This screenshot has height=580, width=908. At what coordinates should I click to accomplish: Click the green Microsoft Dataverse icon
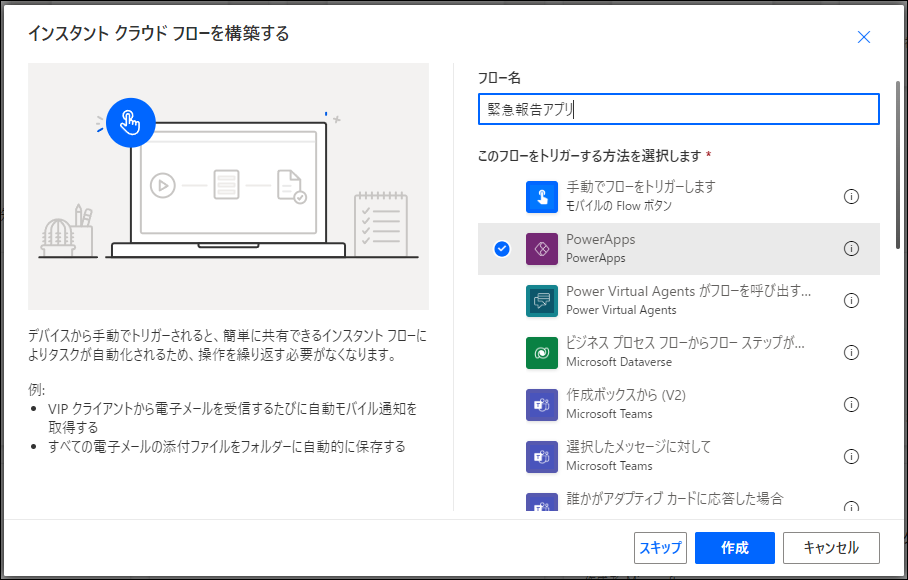(x=541, y=353)
